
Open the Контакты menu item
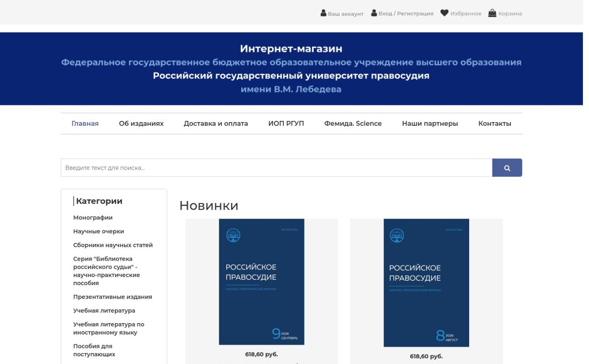click(x=495, y=123)
